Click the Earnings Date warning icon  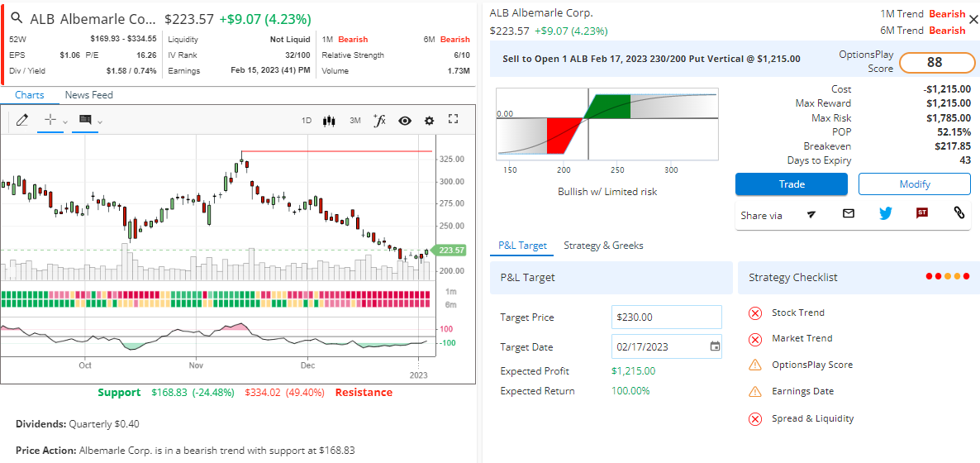click(x=755, y=392)
